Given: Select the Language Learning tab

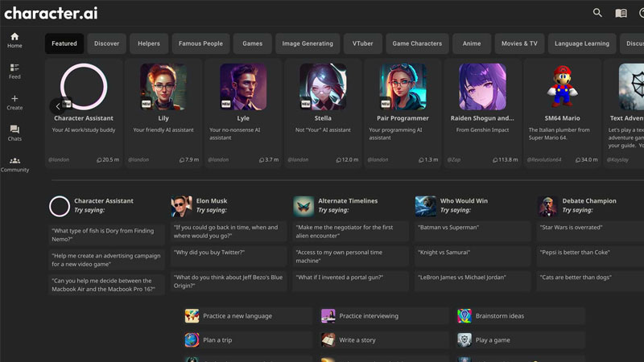Looking at the screenshot, I should 581,43.
